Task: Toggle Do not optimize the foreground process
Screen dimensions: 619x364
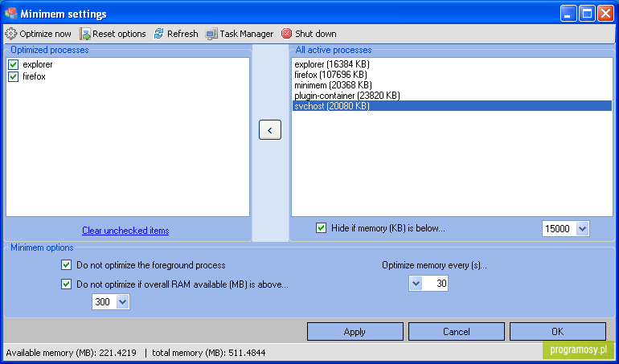Action: 66,265
